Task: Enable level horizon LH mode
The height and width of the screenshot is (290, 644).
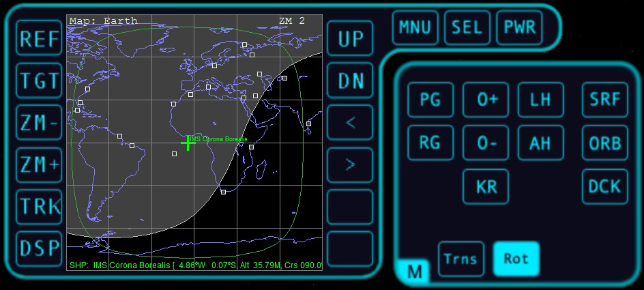Action: click(x=540, y=100)
